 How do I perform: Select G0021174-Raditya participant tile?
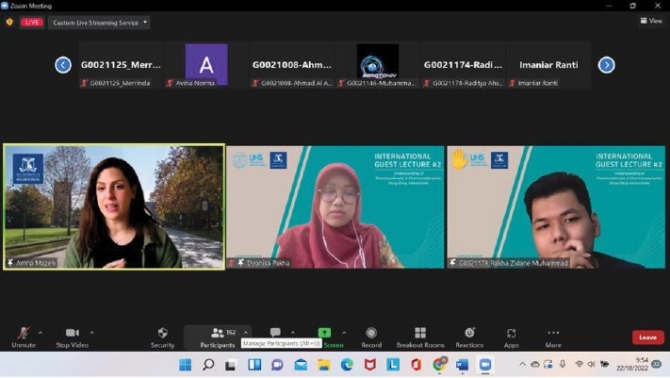(x=463, y=65)
